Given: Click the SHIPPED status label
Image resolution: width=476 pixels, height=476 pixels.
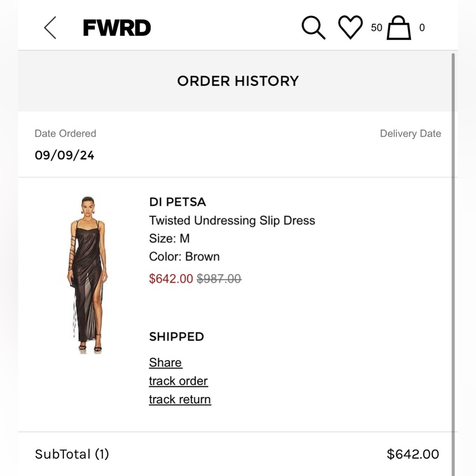Looking at the screenshot, I should click(x=177, y=337).
